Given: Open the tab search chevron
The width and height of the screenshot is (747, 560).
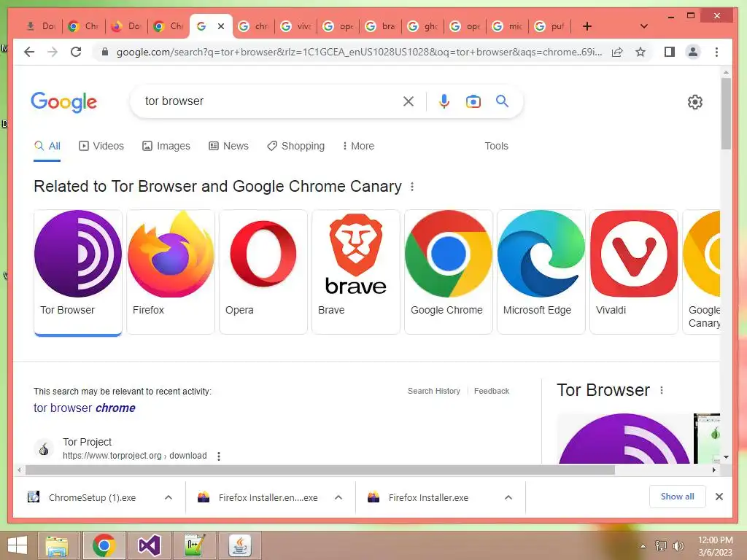Looking at the screenshot, I should click(x=643, y=26).
